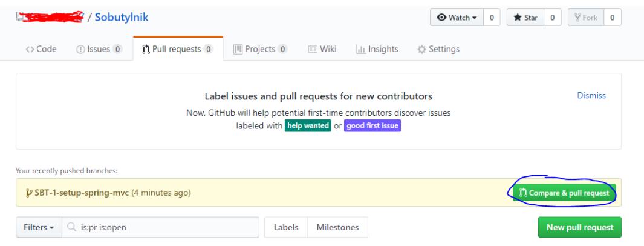The height and width of the screenshot is (246, 644).
Task: Select the Pull requests tab
Action: [x=178, y=49]
